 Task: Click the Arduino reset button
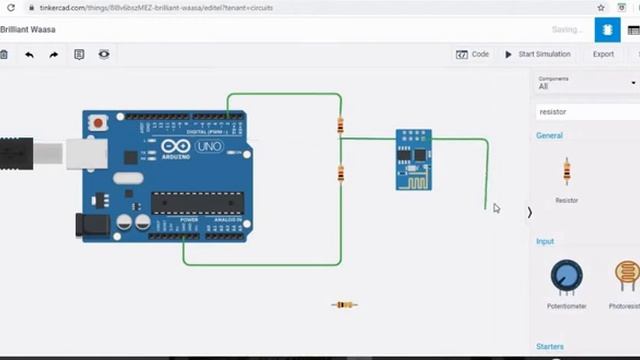coord(98,122)
